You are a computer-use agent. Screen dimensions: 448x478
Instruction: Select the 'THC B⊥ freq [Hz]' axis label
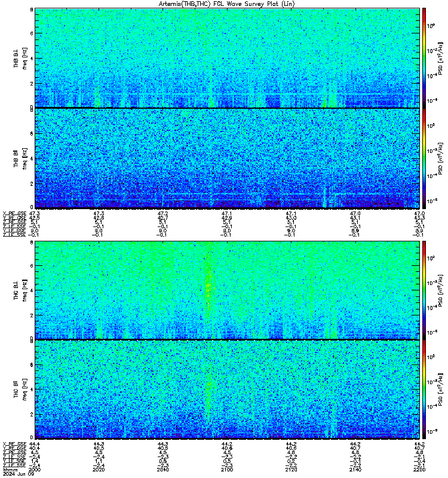tap(20, 290)
